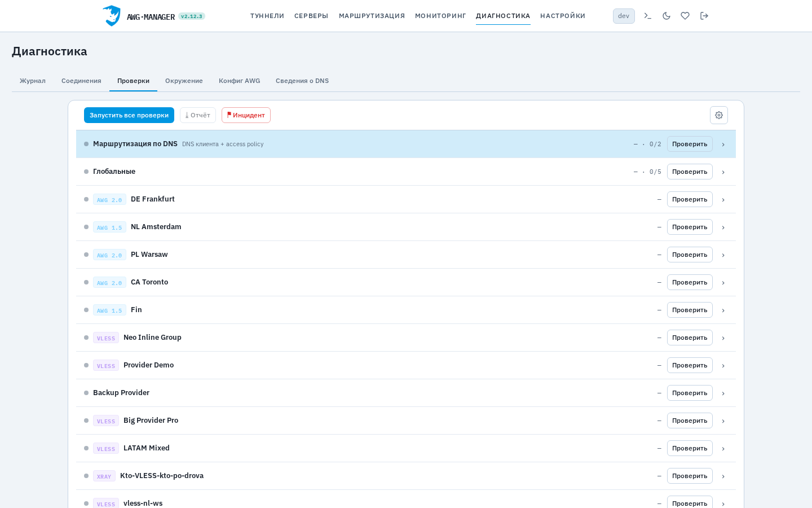Expand Neo Inline Group row chevron
This screenshot has width=812, height=508.
[723, 338]
